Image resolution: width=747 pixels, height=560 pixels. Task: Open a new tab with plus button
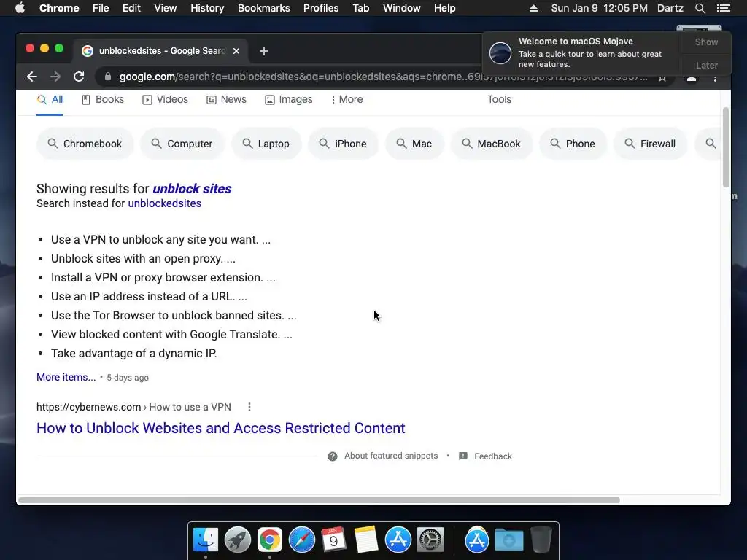264,51
